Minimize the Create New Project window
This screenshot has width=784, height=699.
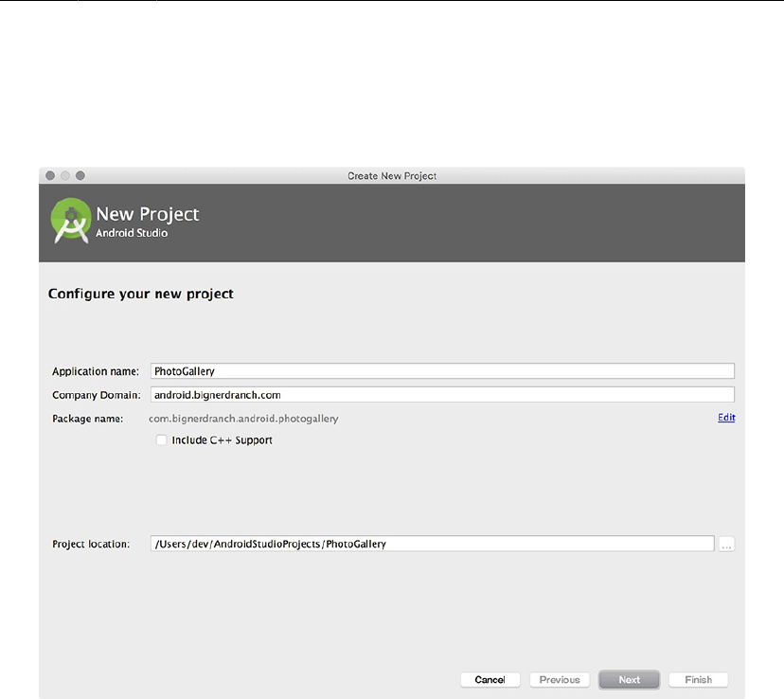pos(65,175)
